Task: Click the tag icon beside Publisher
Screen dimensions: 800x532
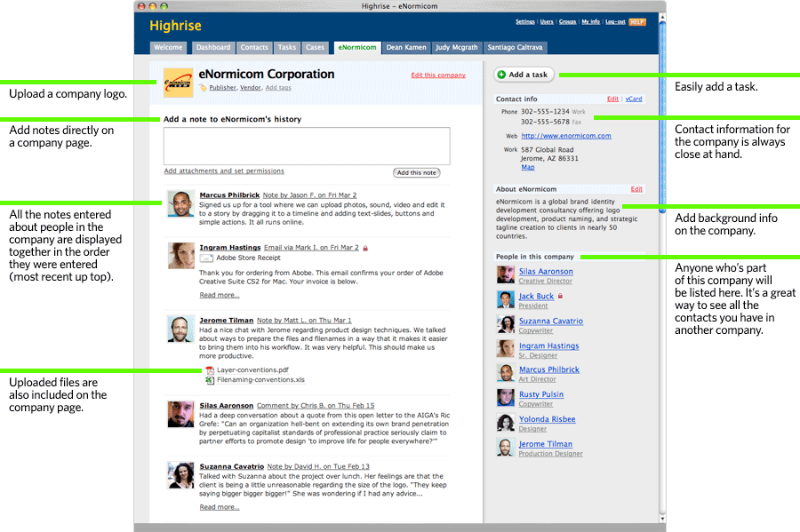Action: pos(203,88)
